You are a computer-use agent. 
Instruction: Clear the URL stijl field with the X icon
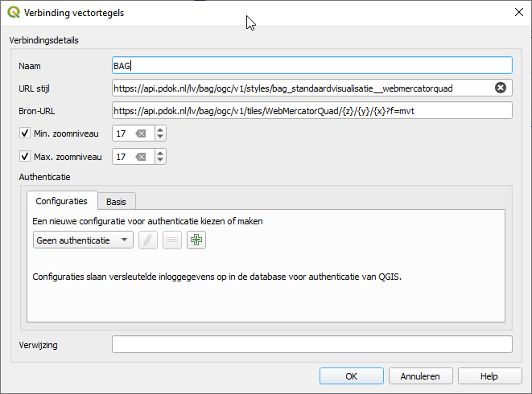click(x=501, y=88)
